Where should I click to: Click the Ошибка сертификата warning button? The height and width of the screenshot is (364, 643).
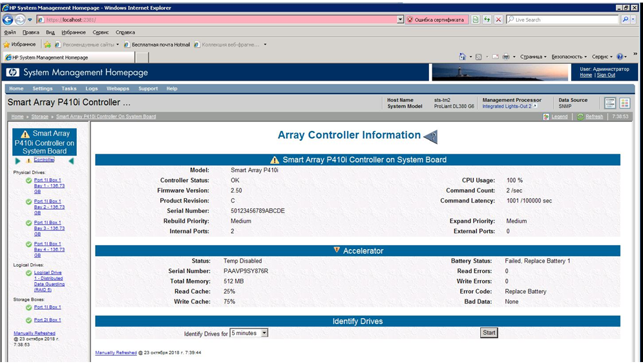click(436, 19)
